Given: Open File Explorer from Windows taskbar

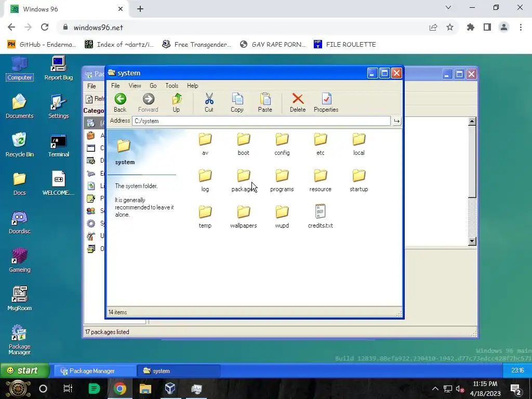Looking at the screenshot, I should point(145,389).
